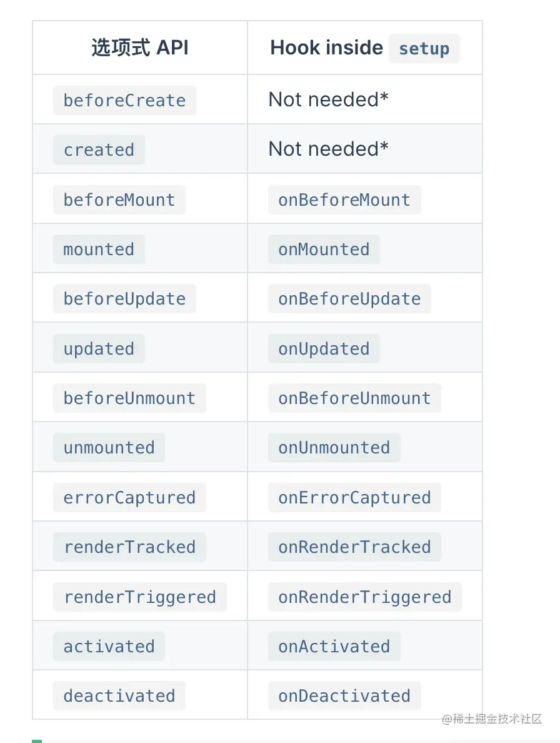Click the beforeCreate code label
The width and height of the screenshot is (560, 743).
pyautogui.click(x=124, y=101)
